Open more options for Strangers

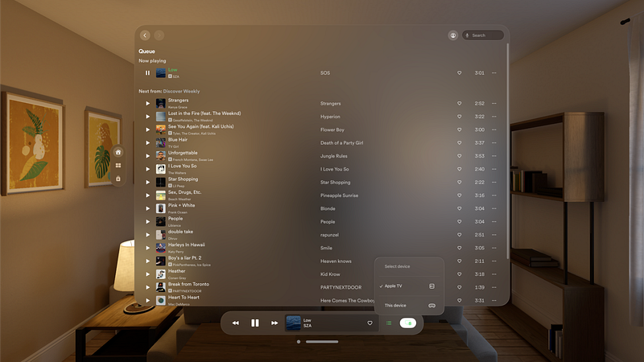494,104
